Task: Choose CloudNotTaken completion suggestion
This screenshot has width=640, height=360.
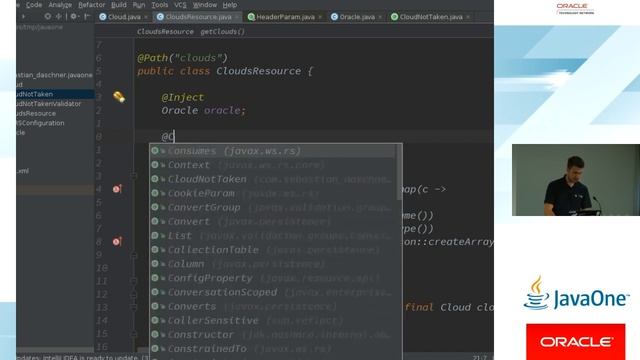Action: click(x=273, y=179)
